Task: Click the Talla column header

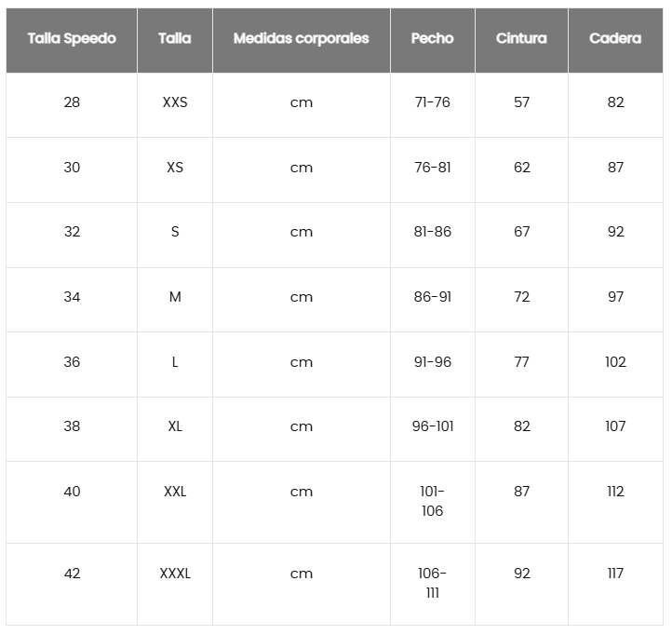Action: (175, 39)
